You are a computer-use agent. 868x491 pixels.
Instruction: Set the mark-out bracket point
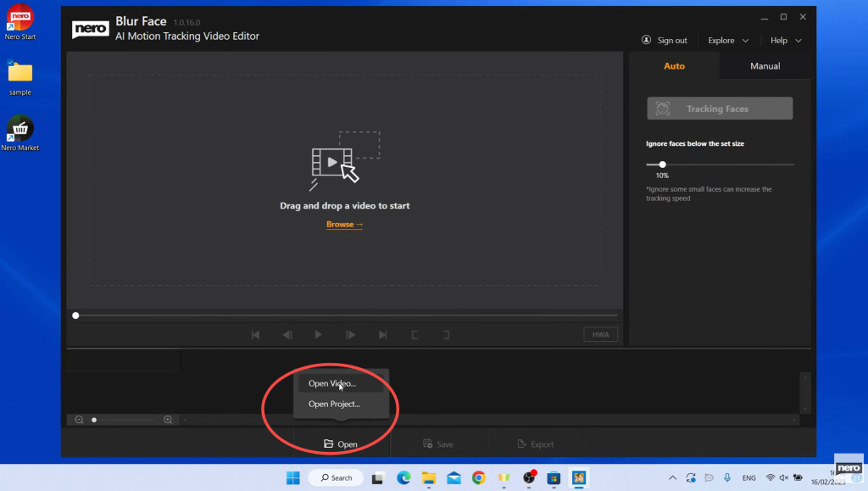point(446,335)
